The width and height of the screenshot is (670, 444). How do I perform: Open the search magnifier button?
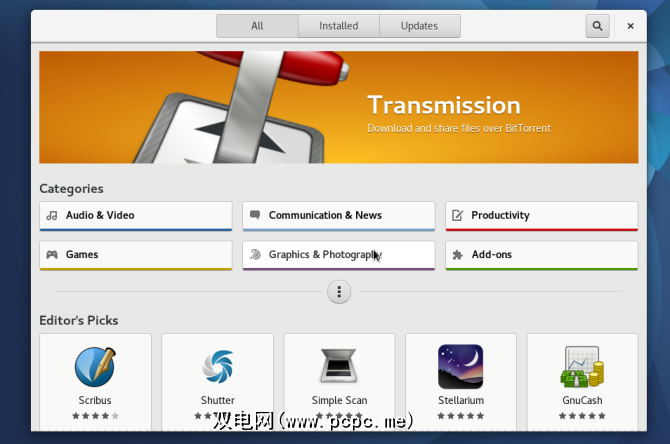tap(597, 26)
